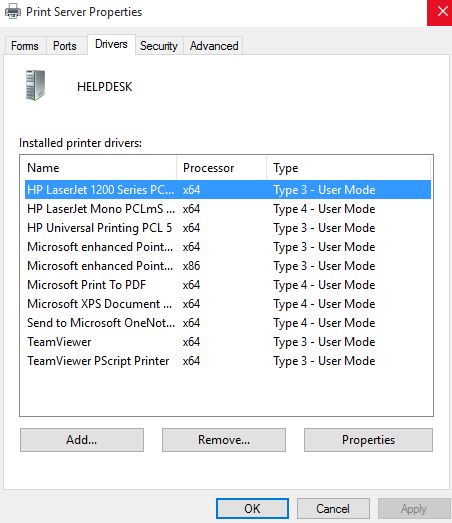
Task: Select the x86 Microsoft enhanced Point driver
Action: pyautogui.click(x=228, y=266)
